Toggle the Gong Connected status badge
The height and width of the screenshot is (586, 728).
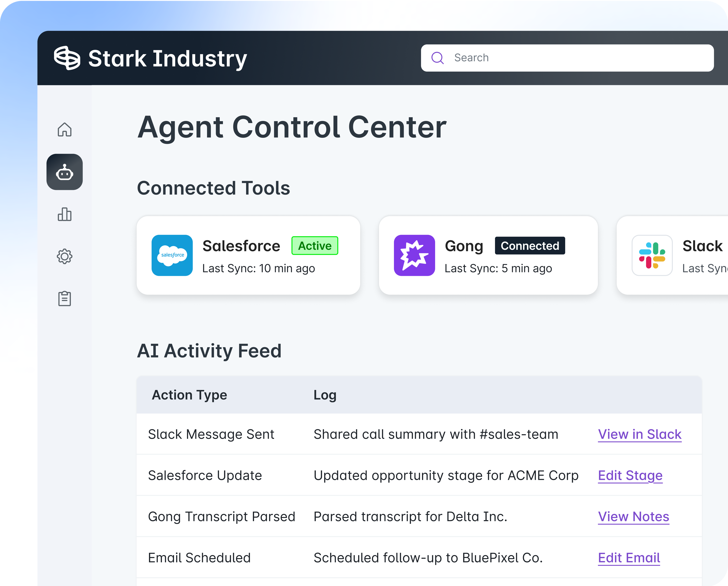tap(529, 246)
